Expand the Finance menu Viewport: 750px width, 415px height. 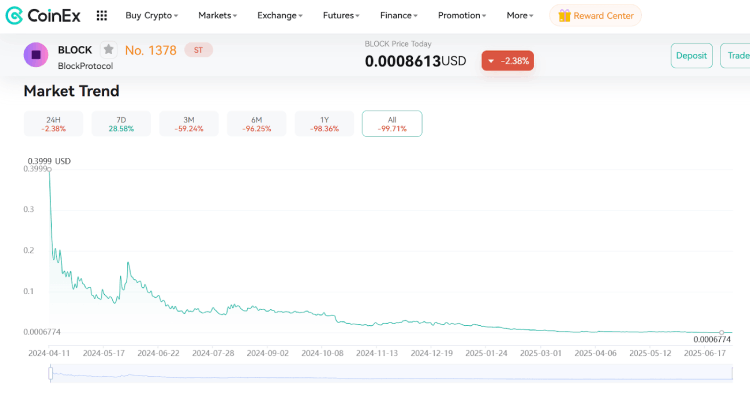click(398, 15)
